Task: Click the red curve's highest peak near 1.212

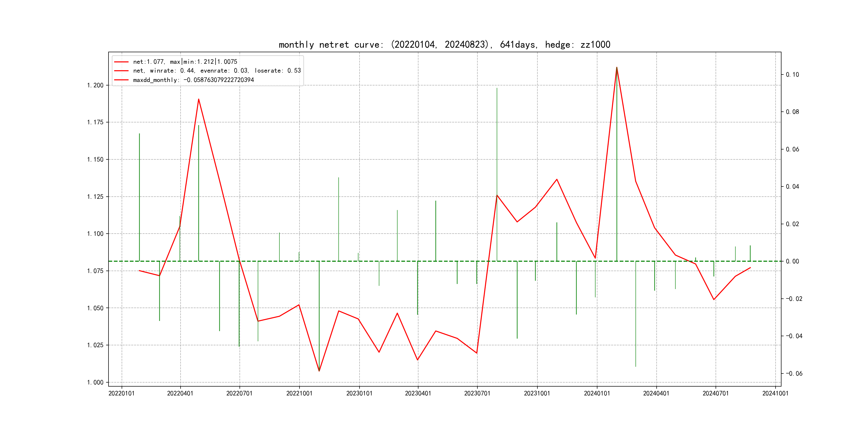Action: (617, 68)
